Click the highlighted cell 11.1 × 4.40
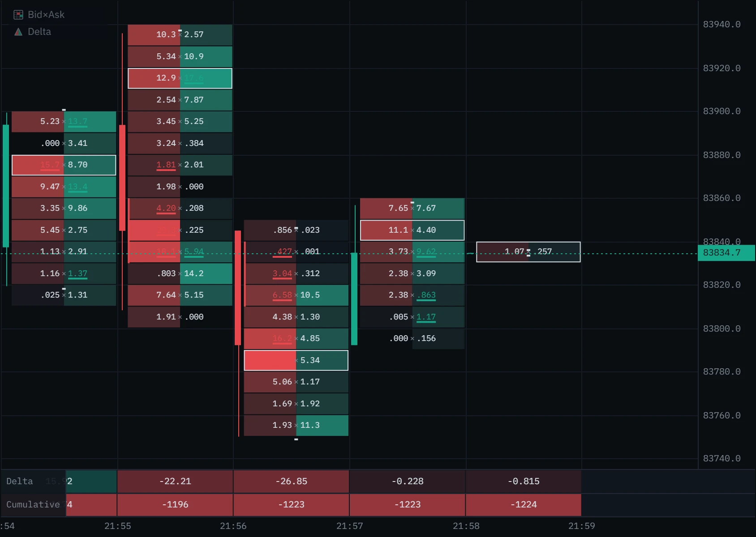This screenshot has width=756, height=537. [412, 230]
